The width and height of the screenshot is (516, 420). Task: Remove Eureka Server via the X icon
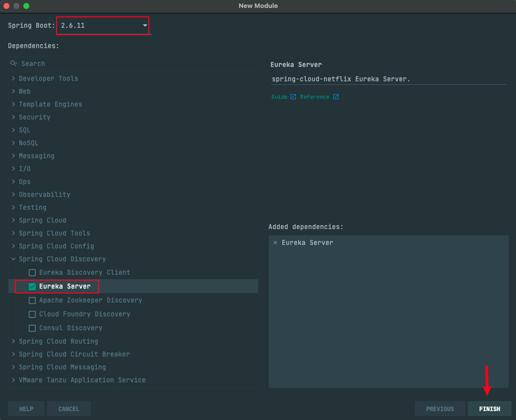(x=275, y=242)
